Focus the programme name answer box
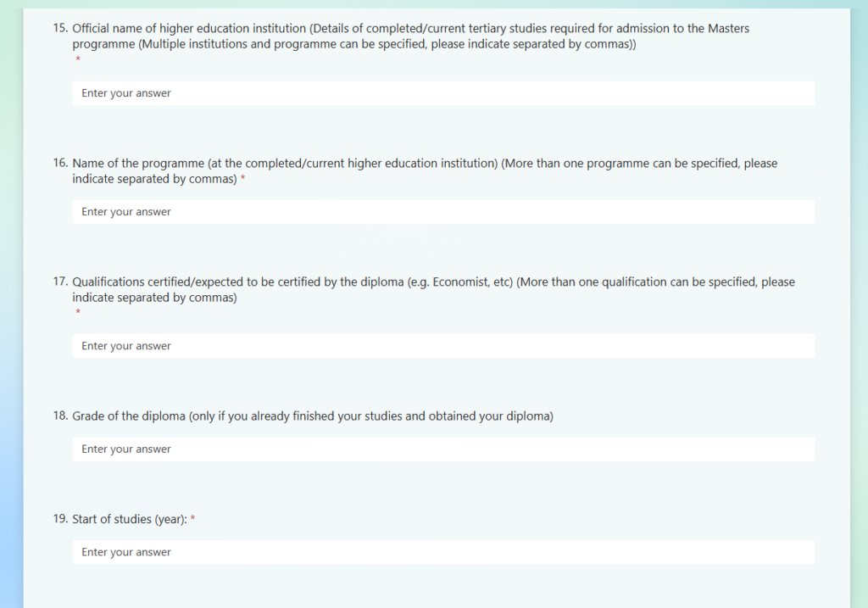The image size is (868, 608). 443,211
